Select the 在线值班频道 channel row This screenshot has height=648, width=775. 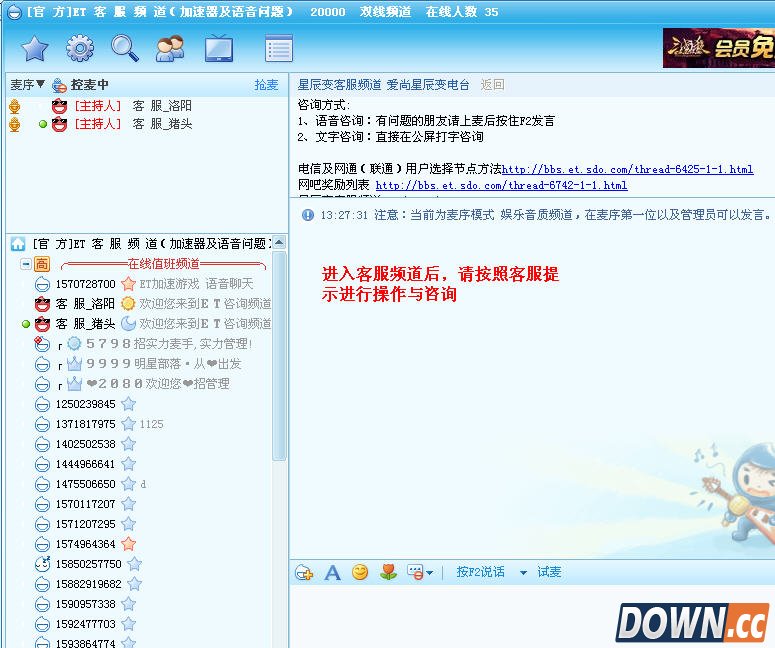pos(163,264)
